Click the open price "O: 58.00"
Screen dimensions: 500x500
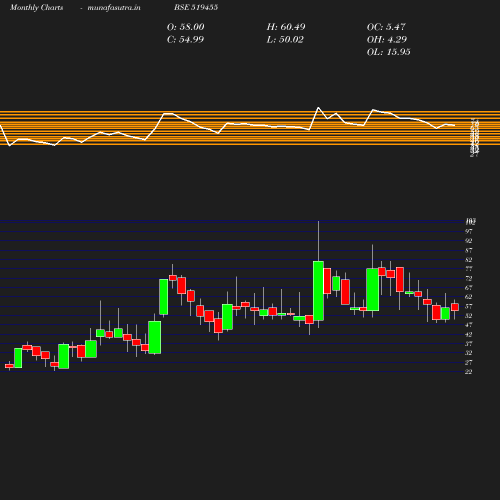[x=186, y=27]
